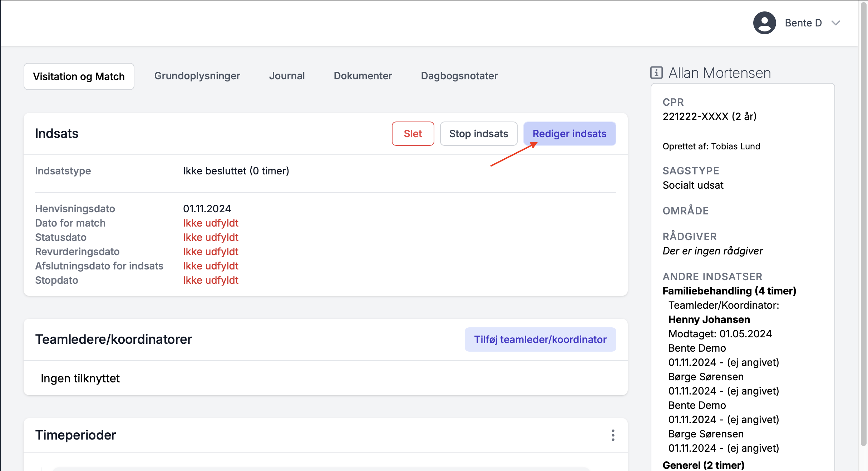This screenshot has height=471, width=868.
Task: Expand the Bente D account chevron
Action: click(x=835, y=23)
